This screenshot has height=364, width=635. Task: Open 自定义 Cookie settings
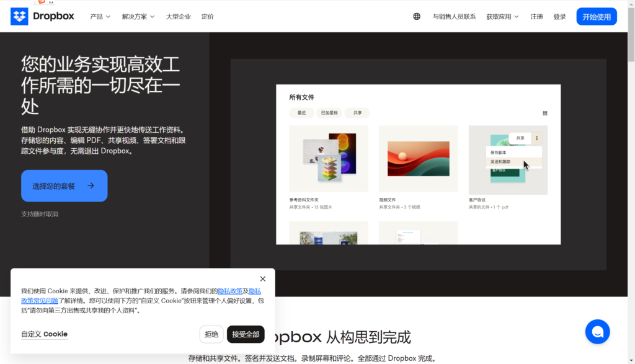(44, 334)
